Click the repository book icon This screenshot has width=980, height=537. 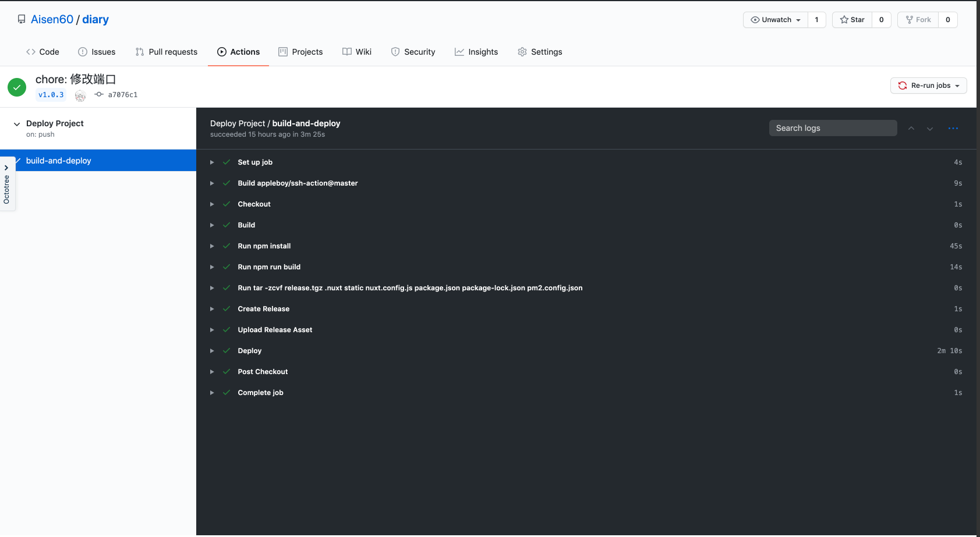(22, 19)
